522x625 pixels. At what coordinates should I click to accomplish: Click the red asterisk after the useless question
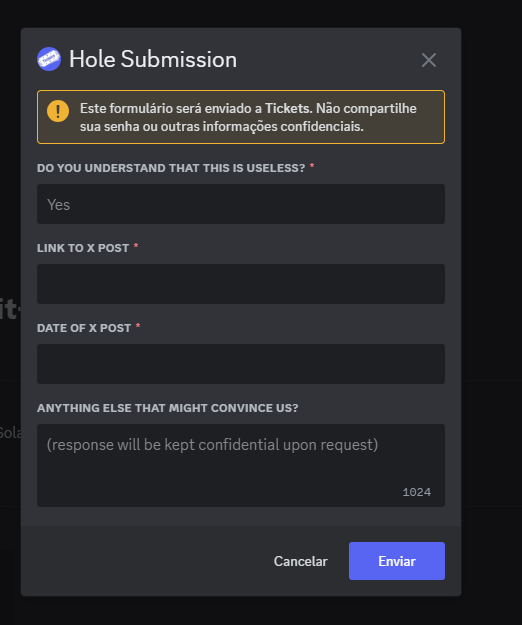(312, 166)
